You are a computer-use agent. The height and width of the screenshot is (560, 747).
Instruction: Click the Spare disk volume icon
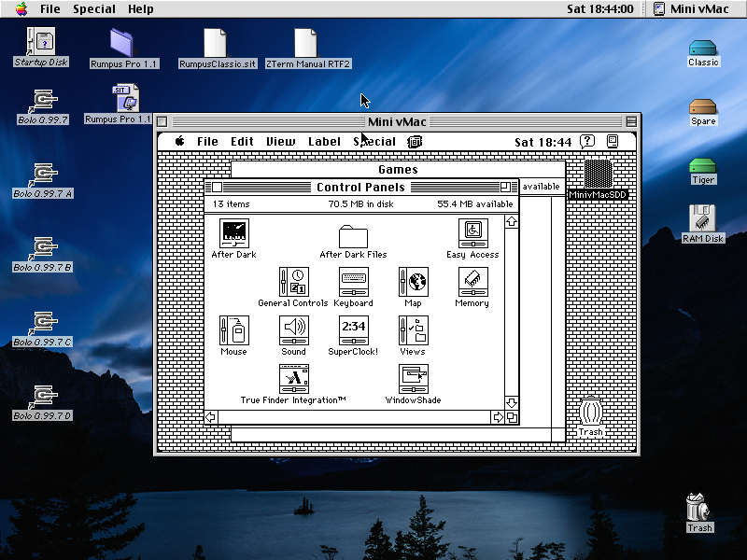703,106
